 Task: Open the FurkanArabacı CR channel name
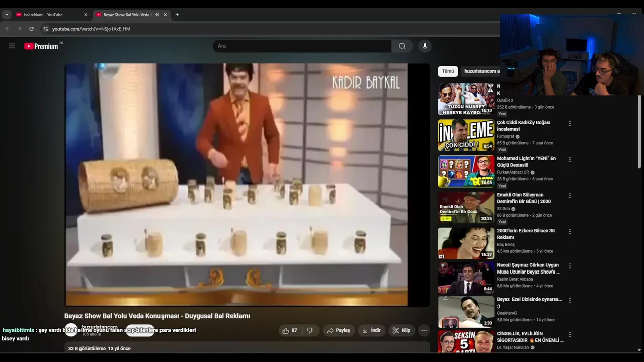pyautogui.click(x=513, y=173)
